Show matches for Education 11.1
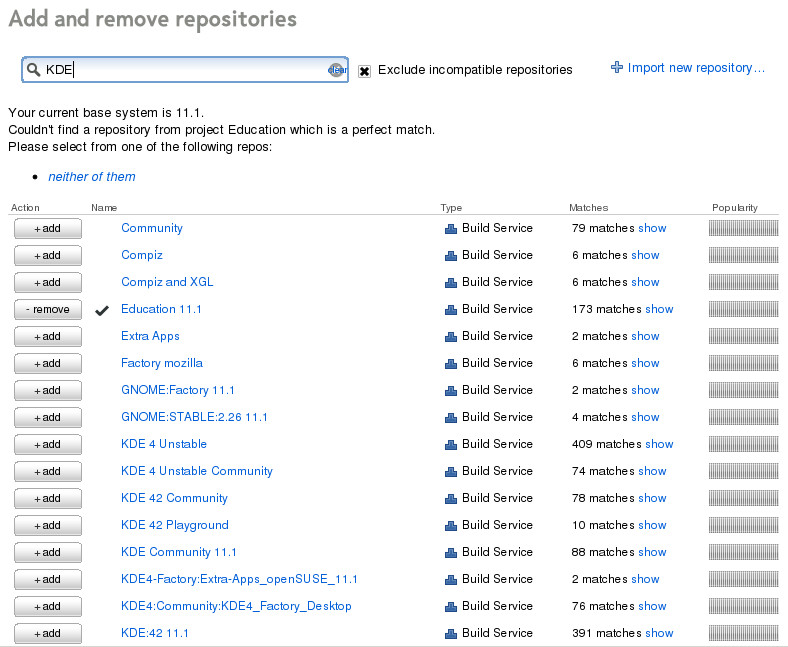 [659, 309]
